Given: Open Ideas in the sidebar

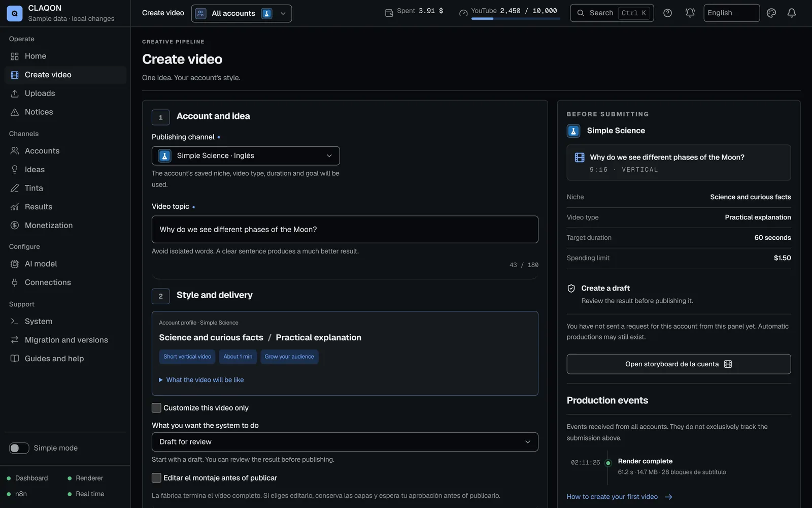Looking at the screenshot, I should (x=65, y=170).
